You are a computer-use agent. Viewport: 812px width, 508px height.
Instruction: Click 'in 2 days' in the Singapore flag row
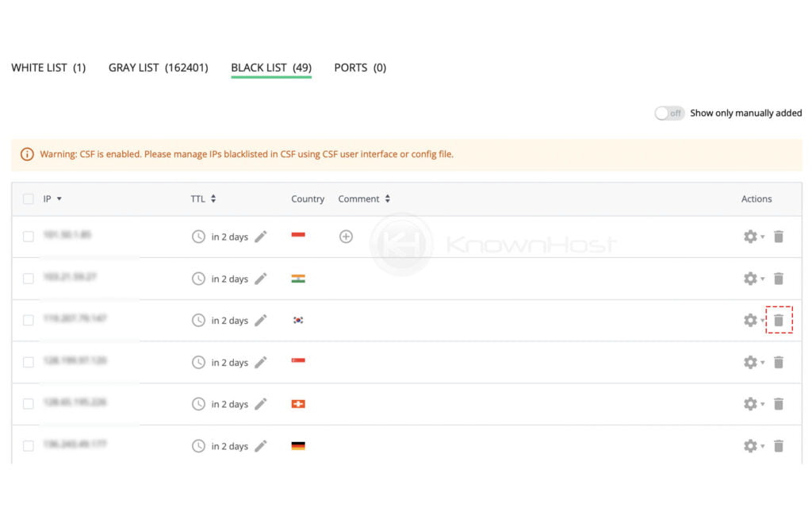click(x=229, y=362)
